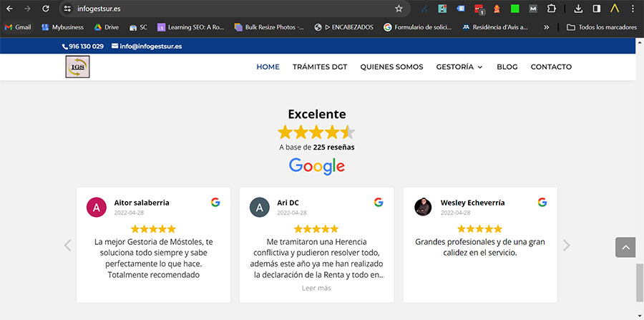Reload the page with the refresh icon
The height and width of the screenshot is (320, 644).
pos(46,9)
